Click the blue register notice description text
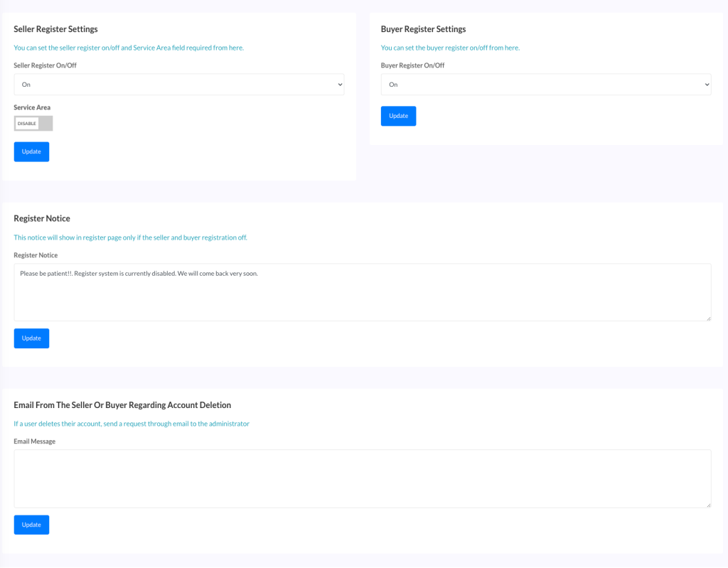The width and height of the screenshot is (728, 568). (130, 237)
